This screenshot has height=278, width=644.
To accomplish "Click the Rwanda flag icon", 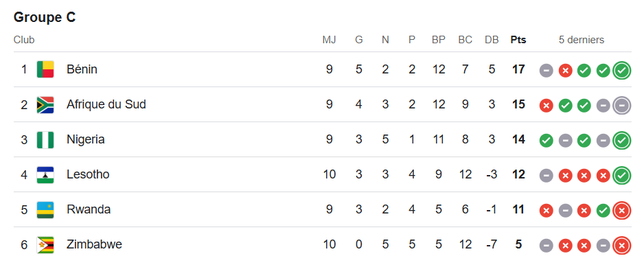I will pyautogui.click(x=45, y=209).
